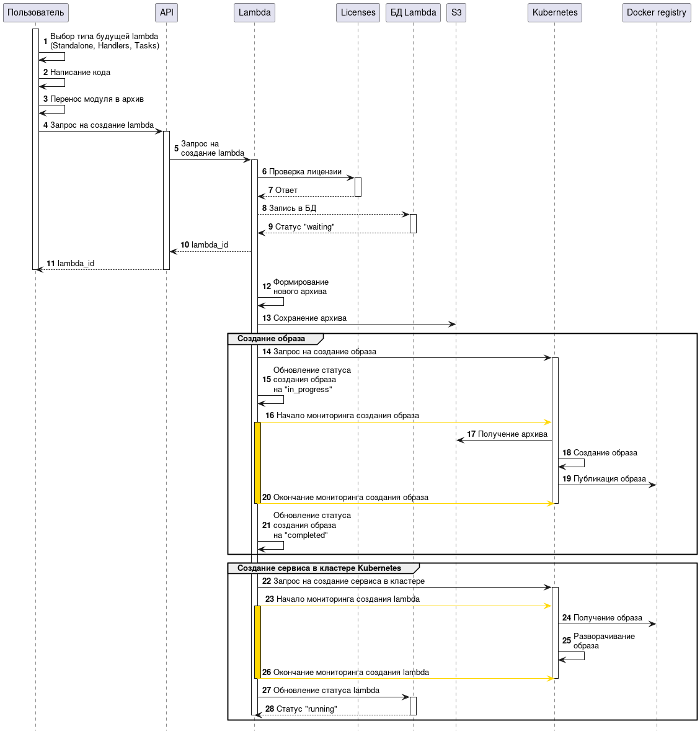The height and width of the screenshot is (734, 700).
Task: Click yellow activation bar in Создание образа group
Action: point(257,462)
